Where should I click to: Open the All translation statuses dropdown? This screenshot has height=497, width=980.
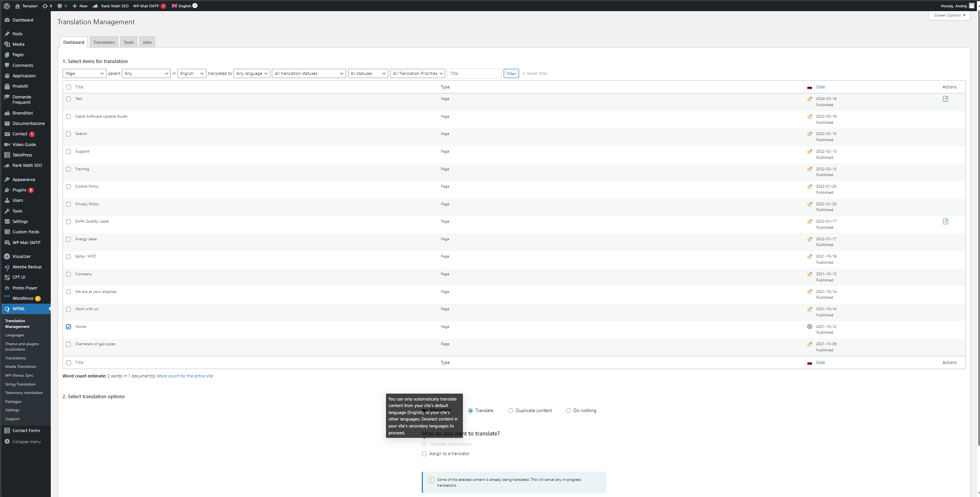click(309, 73)
